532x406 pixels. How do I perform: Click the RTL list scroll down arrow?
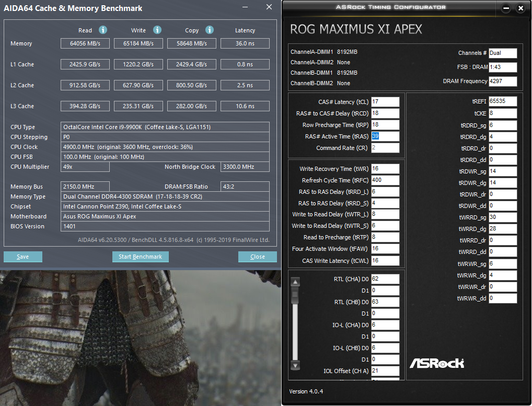coord(295,366)
